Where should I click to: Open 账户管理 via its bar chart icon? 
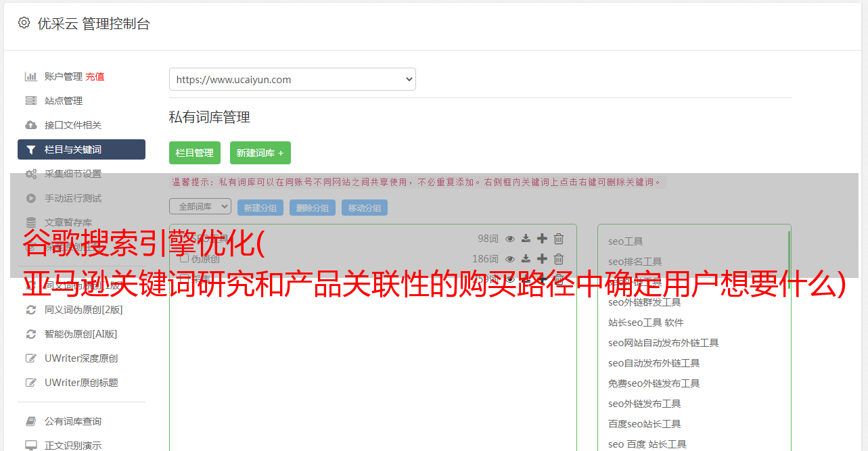coord(30,76)
